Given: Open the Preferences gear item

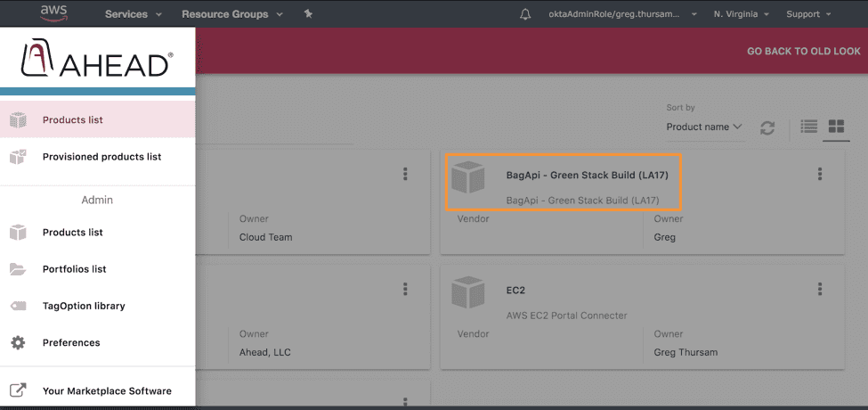Looking at the screenshot, I should (x=97, y=343).
